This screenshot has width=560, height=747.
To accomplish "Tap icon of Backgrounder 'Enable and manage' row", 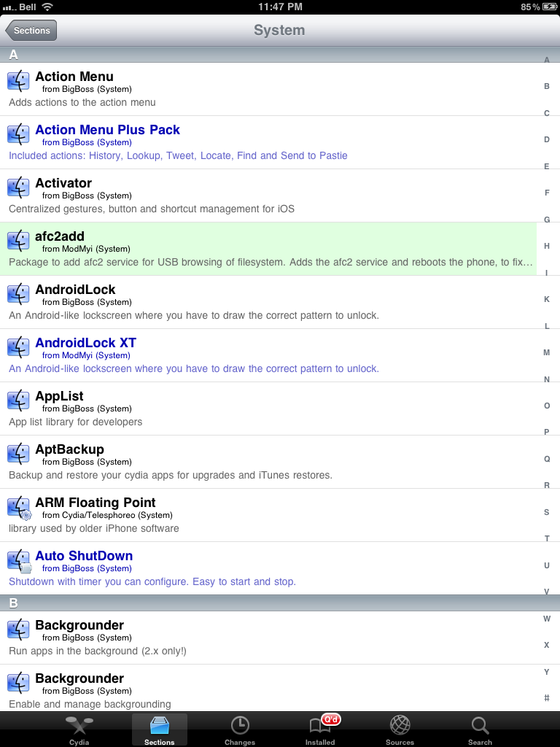I will click(18, 683).
